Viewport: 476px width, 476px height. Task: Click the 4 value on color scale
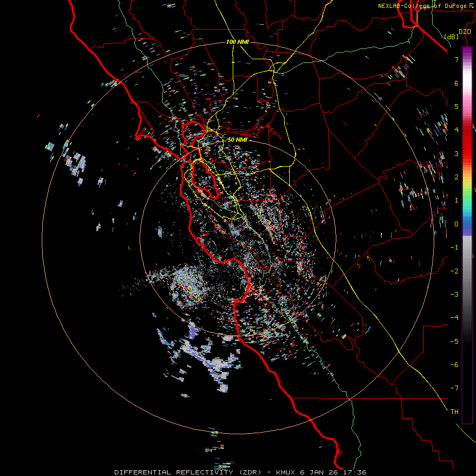click(456, 130)
